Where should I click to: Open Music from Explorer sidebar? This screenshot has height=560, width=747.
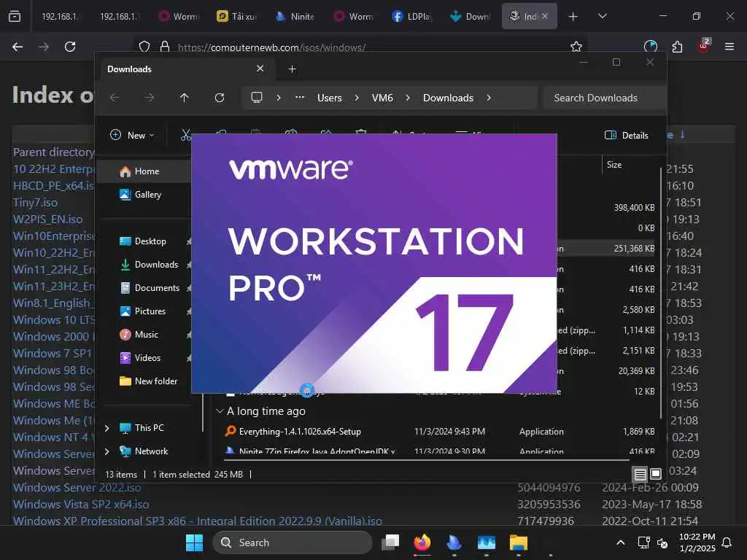pyautogui.click(x=144, y=335)
